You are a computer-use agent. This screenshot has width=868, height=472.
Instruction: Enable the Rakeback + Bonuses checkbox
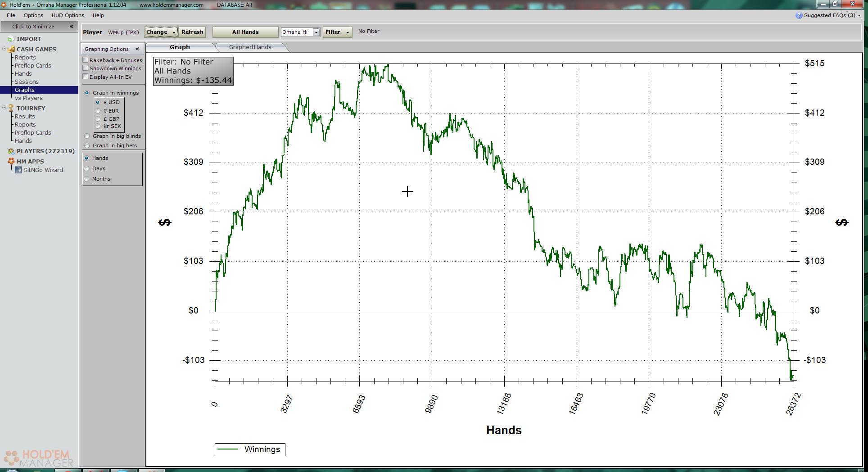[86, 60]
